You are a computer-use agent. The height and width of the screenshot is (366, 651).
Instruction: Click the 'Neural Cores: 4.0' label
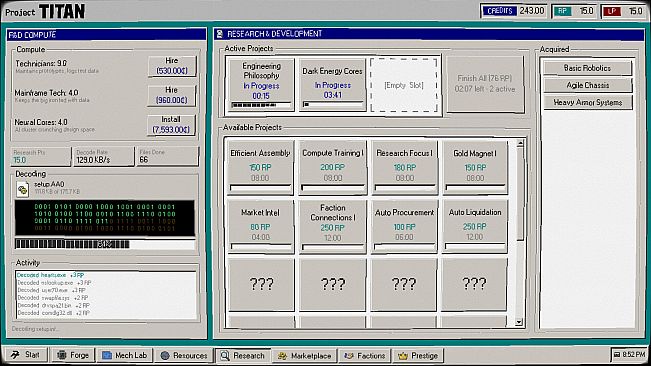point(41,122)
